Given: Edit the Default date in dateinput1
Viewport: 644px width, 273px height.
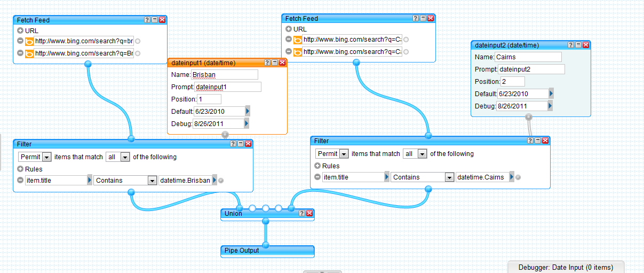Looking at the screenshot, I should tap(219, 111).
